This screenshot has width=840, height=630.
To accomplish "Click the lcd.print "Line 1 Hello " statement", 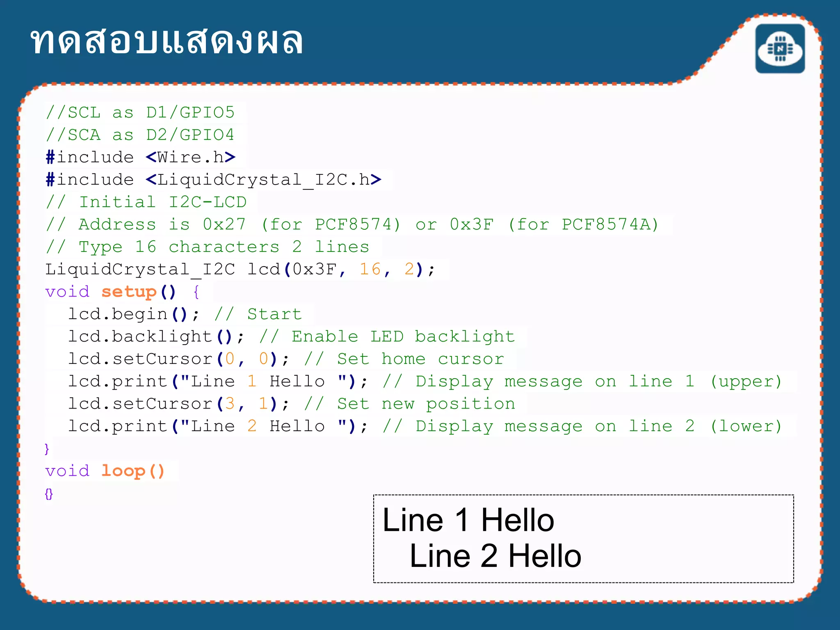I will click(218, 381).
